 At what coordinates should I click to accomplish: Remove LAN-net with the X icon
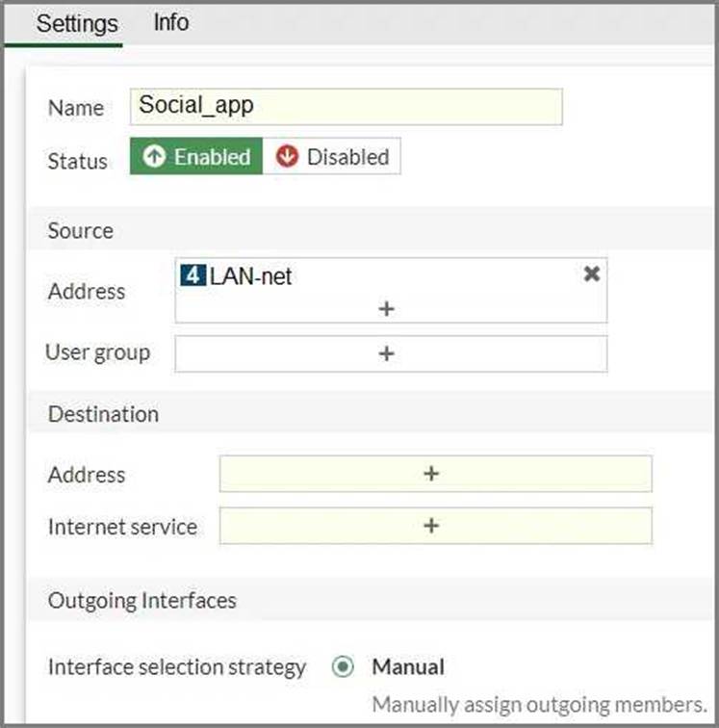(592, 274)
